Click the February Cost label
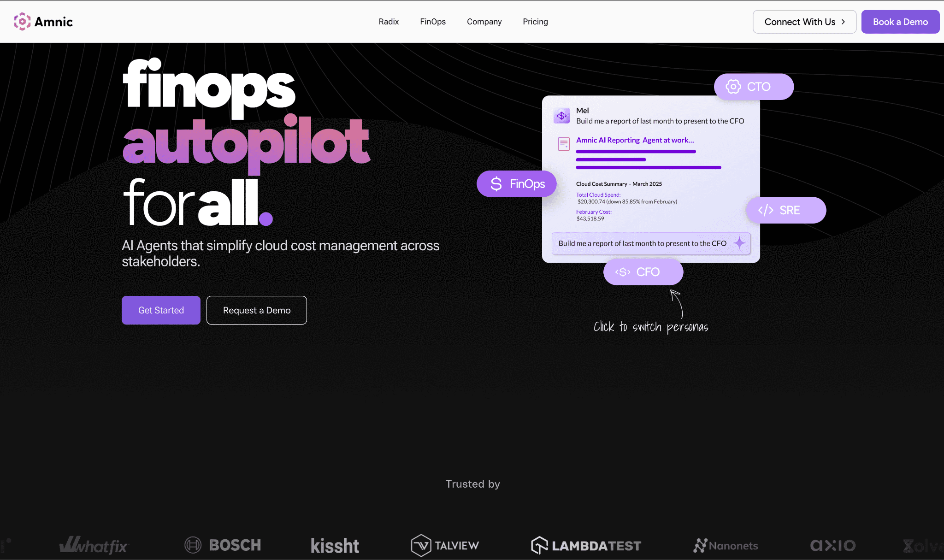944x560 pixels. click(594, 212)
